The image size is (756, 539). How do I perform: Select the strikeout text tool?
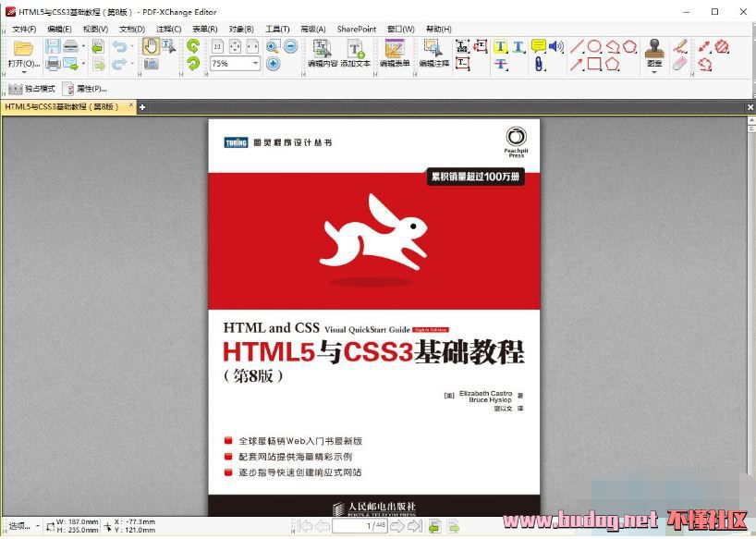501,64
